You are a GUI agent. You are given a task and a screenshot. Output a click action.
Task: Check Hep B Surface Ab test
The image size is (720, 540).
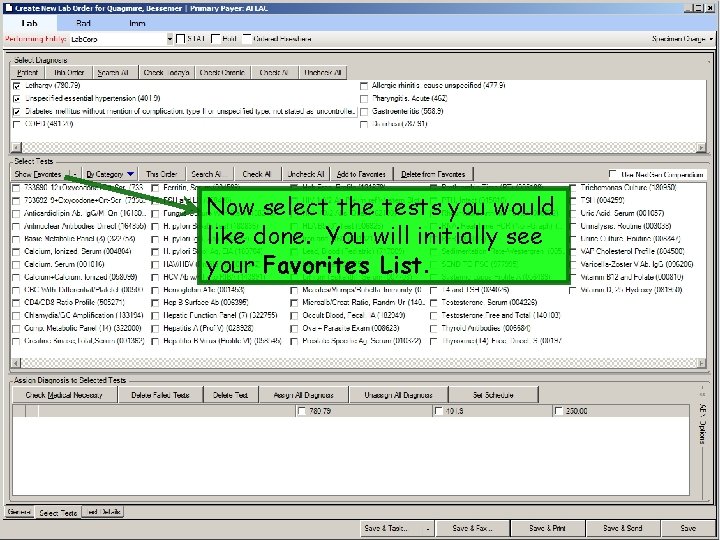155,303
